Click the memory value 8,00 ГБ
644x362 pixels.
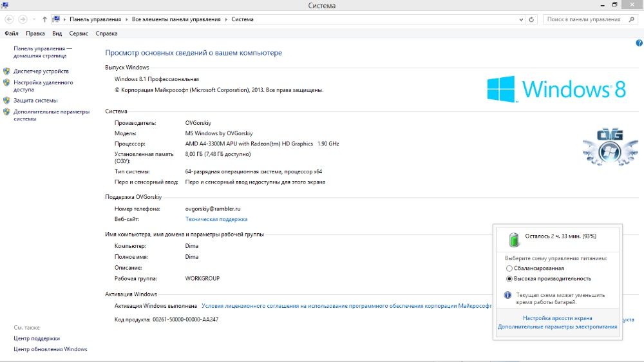pos(218,154)
